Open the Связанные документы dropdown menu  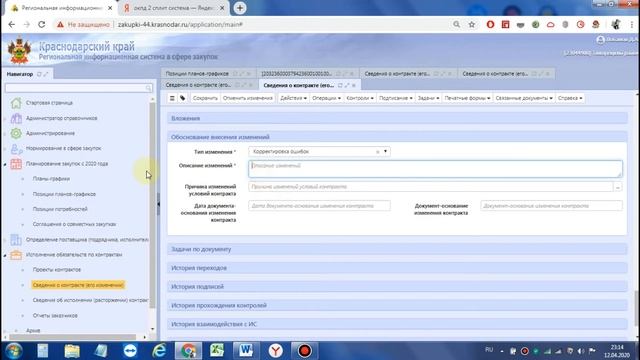[524, 98]
